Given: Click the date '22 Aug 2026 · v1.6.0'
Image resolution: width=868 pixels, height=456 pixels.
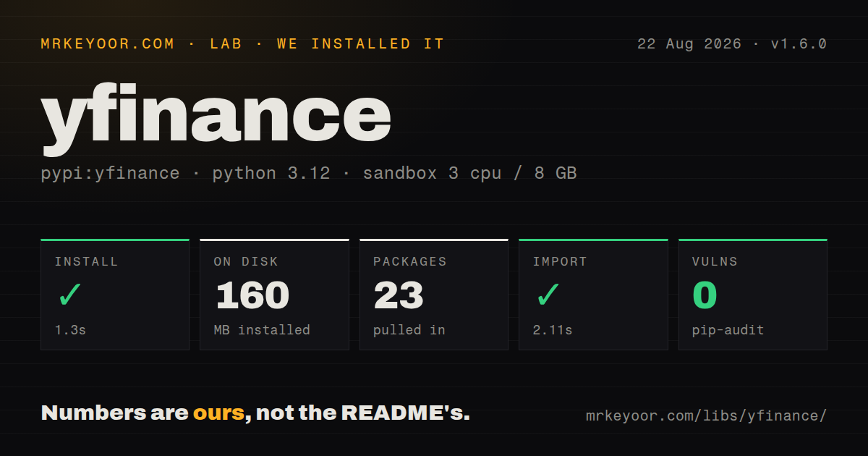Looking at the screenshot, I should (x=731, y=44).
